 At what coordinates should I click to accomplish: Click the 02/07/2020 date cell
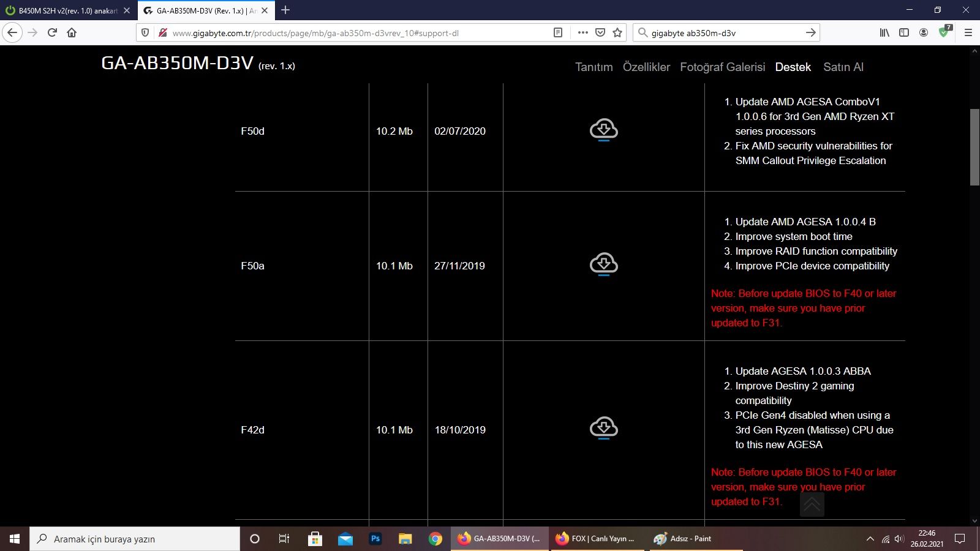[x=460, y=131]
